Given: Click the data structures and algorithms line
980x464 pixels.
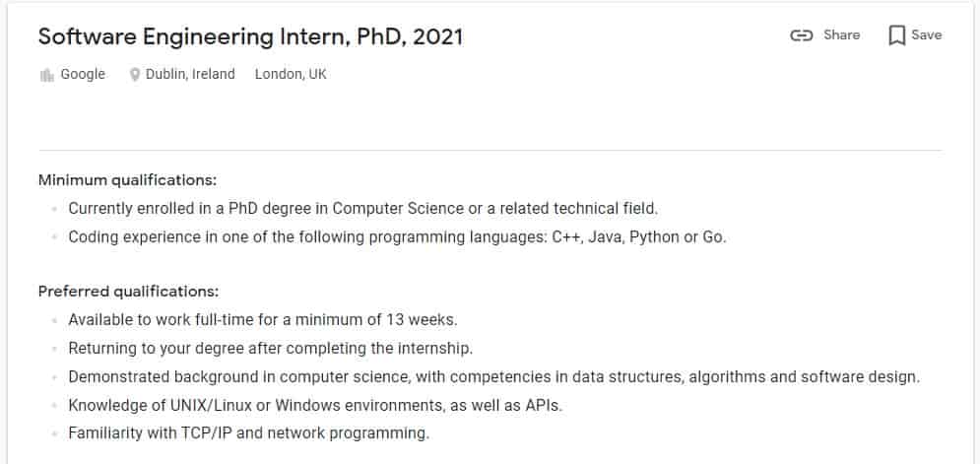Looking at the screenshot, I should (x=494, y=377).
